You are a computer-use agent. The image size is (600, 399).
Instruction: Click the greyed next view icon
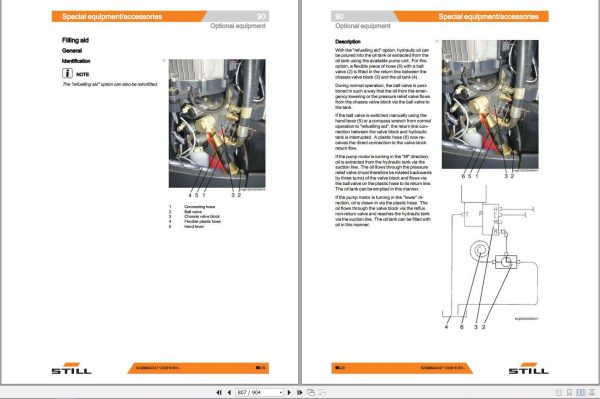(322, 392)
